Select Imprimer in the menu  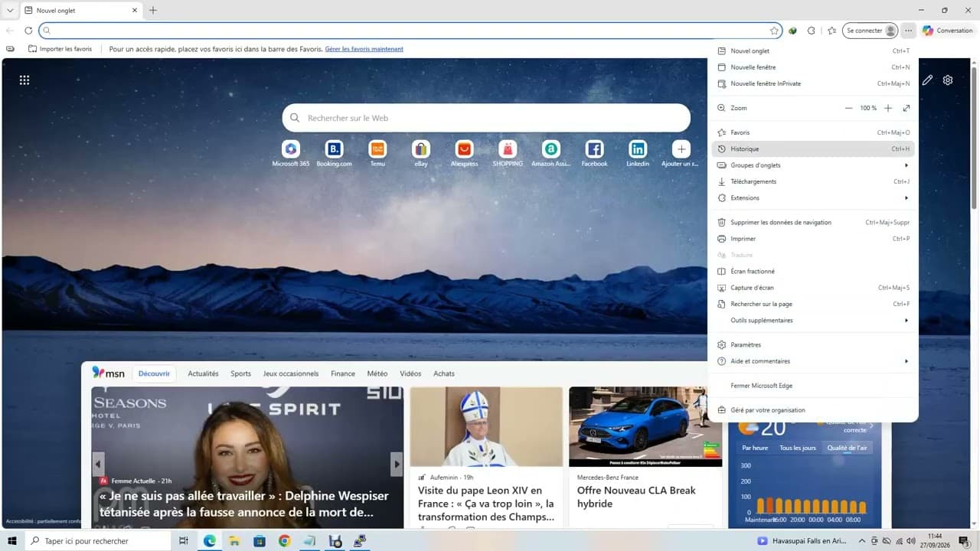click(x=813, y=239)
